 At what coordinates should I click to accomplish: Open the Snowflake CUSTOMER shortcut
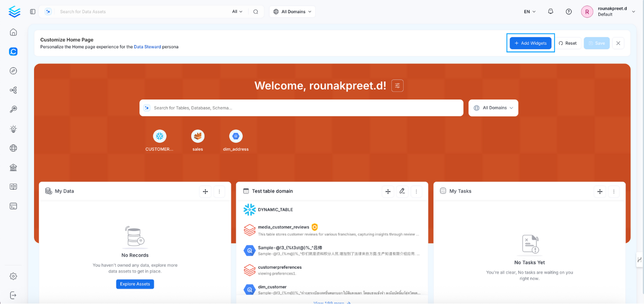160,136
